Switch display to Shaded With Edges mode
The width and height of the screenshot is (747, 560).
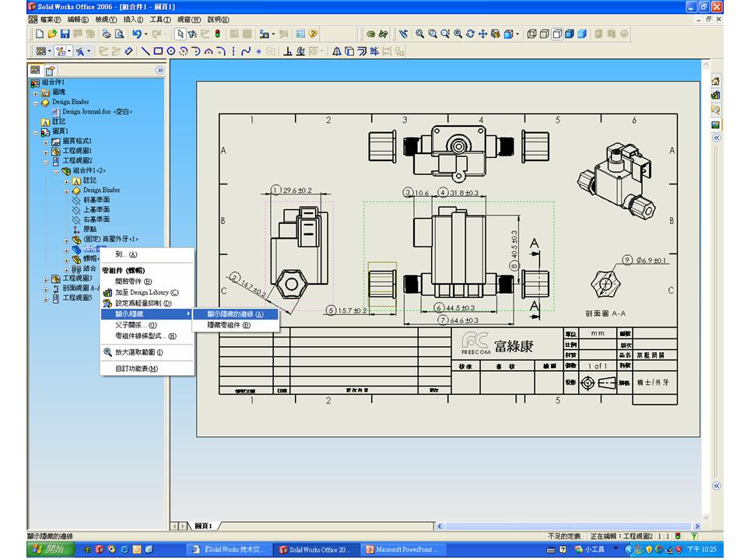tap(570, 33)
